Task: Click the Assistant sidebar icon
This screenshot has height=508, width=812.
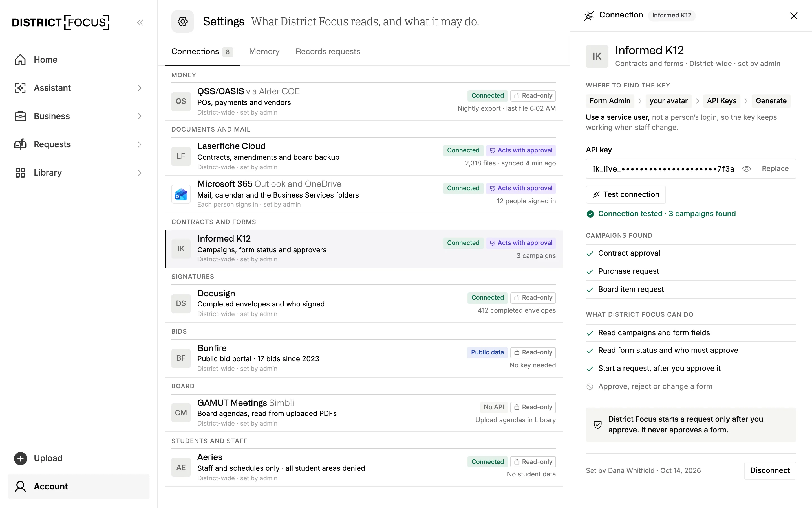Action: (x=20, y=88)
